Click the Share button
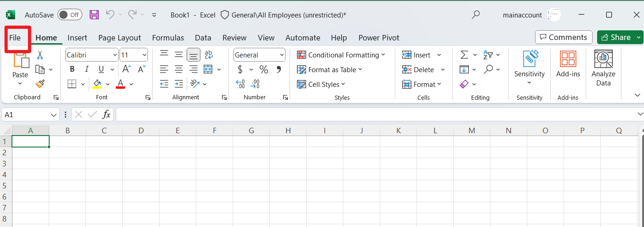Viewport: 644px width, 227px height. 620,37
